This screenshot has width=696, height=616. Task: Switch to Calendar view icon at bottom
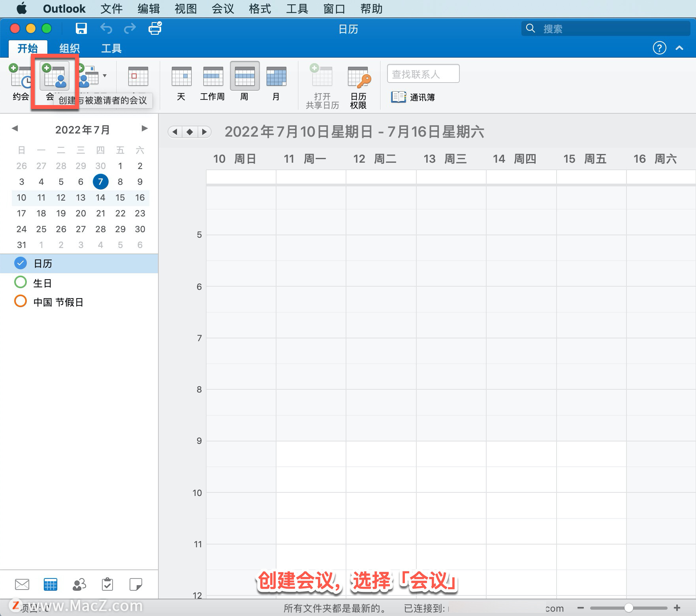[51, 584]
